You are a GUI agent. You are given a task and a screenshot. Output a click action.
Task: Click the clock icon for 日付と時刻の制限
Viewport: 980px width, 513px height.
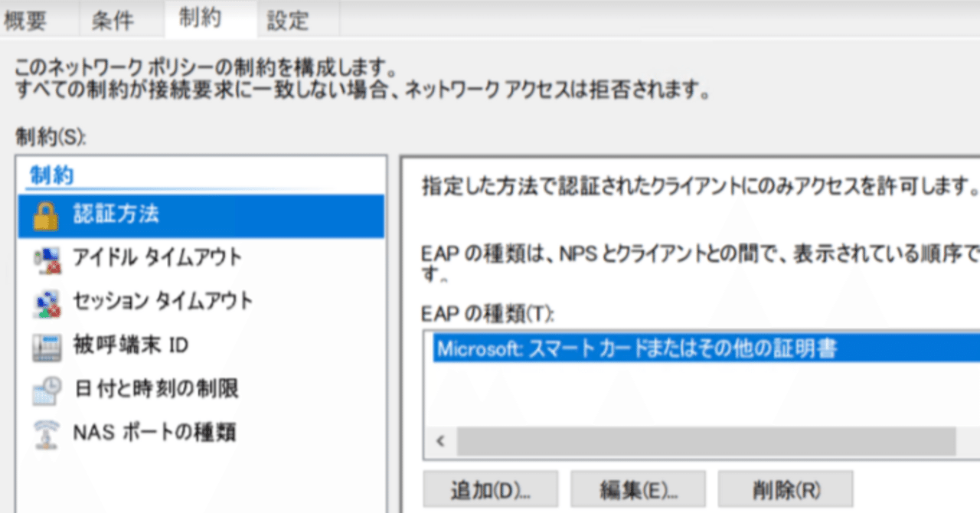tap(47, 387)
